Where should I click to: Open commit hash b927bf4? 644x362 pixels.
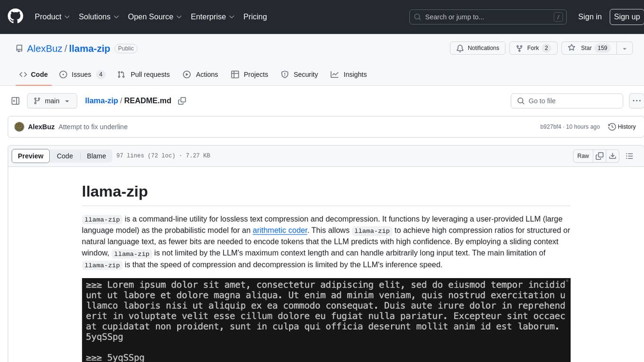pos(550,127)
